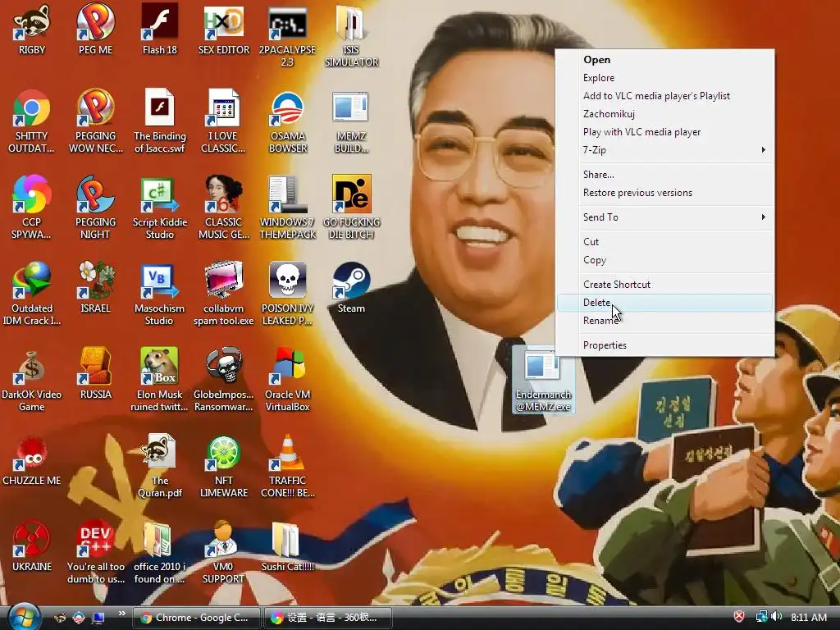Click the 8:11 AM clock
This screenshot has height=630, width=840.
808,617
